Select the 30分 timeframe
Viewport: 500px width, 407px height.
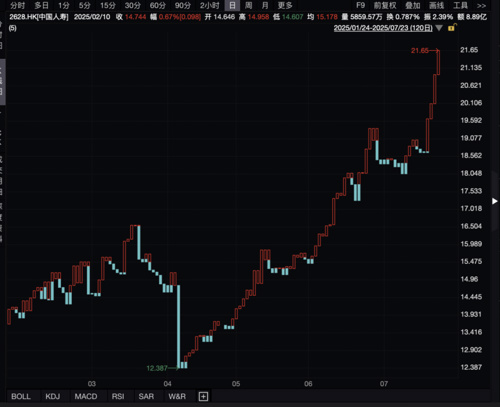click(x=133, y=5)
